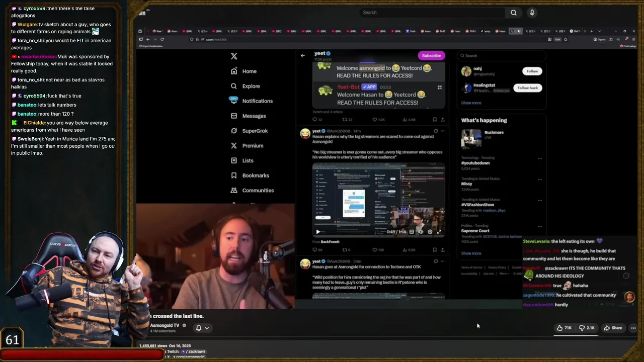The height and width of the screenshot is (362, 644).
Task: Open the Rushmore live thumbnail
Action: click(x=471, y=138)
